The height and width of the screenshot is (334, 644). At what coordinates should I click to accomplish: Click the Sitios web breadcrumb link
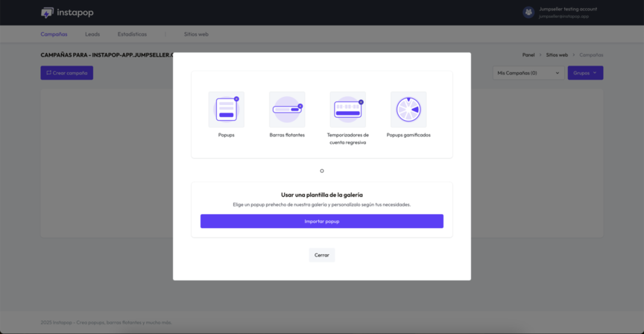coord(557,54)
